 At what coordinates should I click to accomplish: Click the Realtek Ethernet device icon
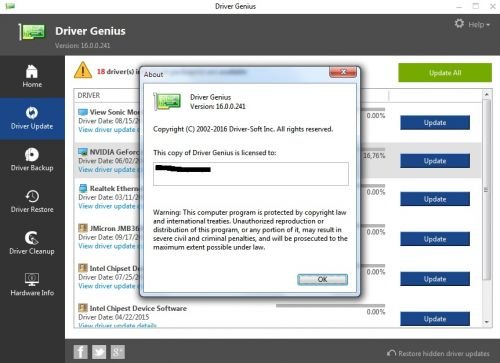83,188
